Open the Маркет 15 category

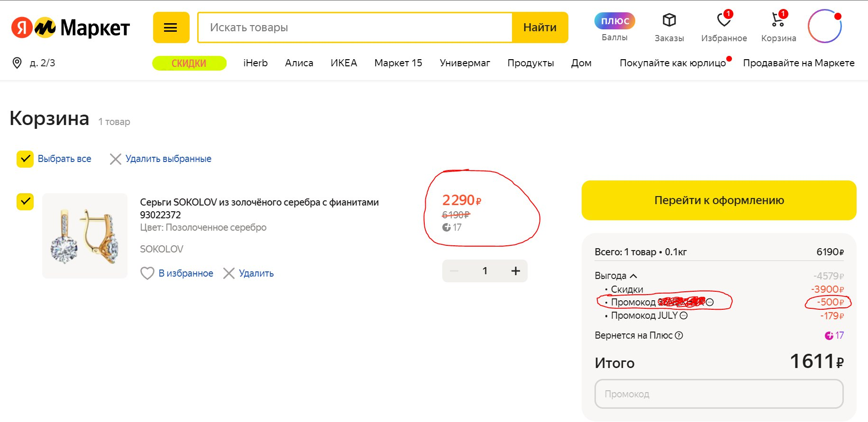click(x=398, y=63)
